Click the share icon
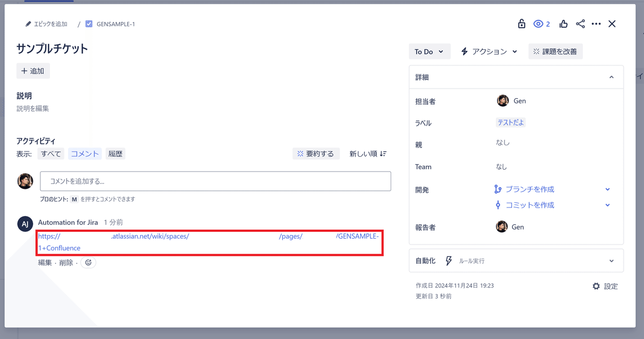644x339 pixels. pyautogui.click(x=580, y=24)
